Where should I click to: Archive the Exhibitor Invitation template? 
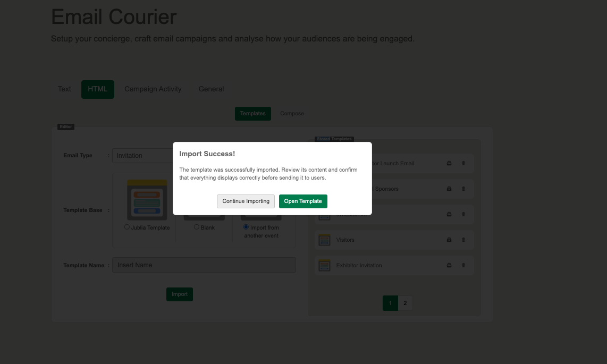coord(449,265)
